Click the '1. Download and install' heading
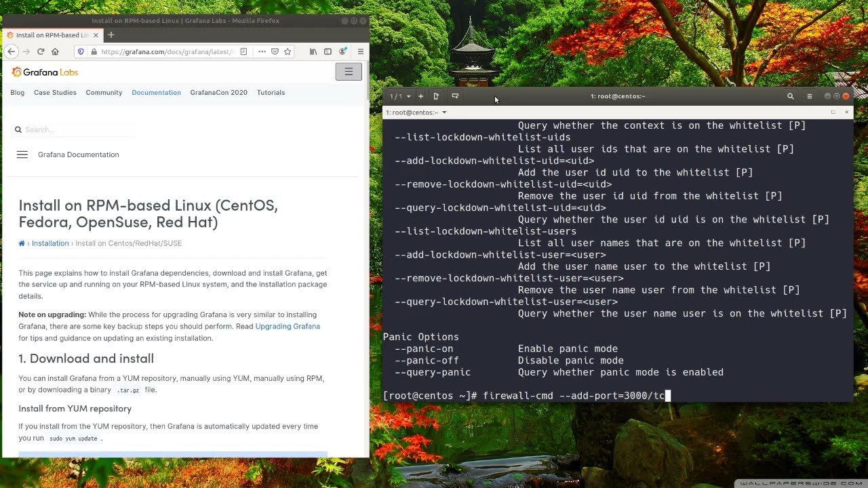The width and height of the screenshot is (868, 488). coord(86,359)
